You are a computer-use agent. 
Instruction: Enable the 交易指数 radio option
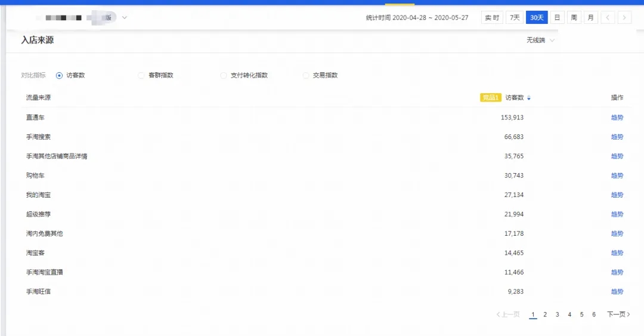tap(306, 76)
